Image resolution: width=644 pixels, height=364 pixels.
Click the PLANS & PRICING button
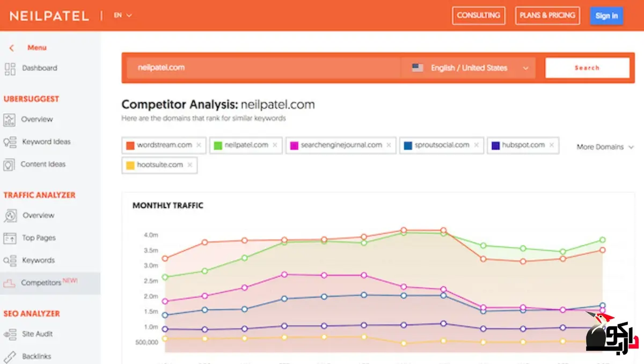[547, 16]
